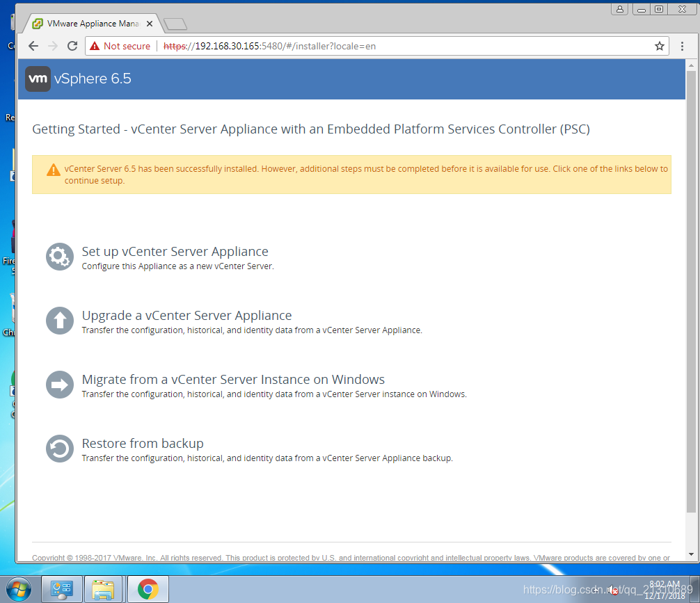
Task: Maximize the Chrome window
Action: (659, 9)
